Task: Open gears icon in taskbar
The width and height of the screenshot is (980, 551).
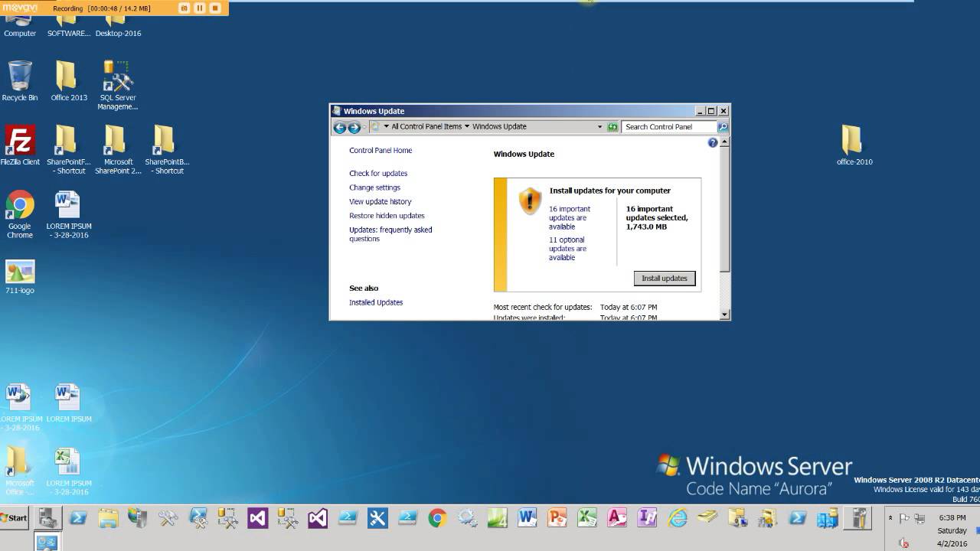Action: coord(468,518)
